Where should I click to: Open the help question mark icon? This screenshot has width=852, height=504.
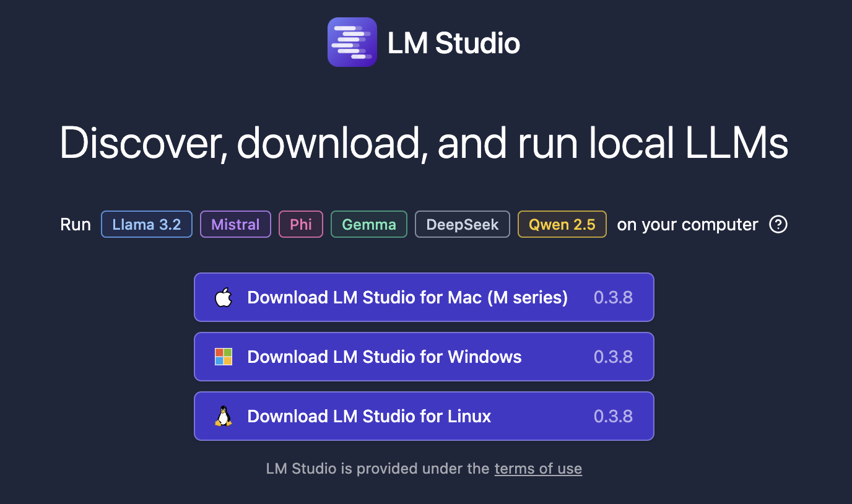pos(778,224)
